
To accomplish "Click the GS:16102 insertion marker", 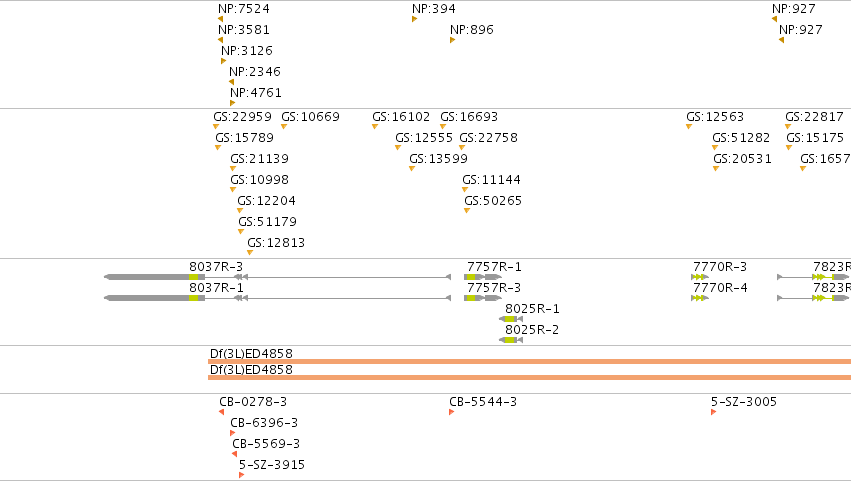I will click(x=375, y=126).
